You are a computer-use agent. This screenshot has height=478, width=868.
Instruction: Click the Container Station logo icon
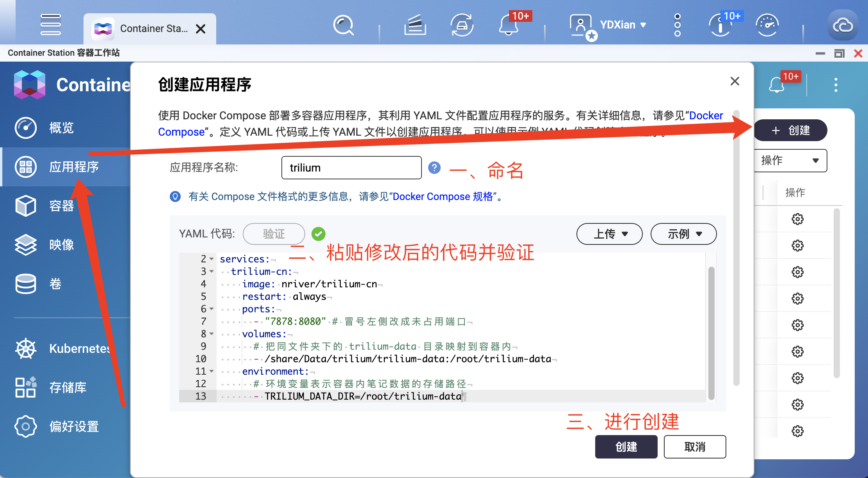[x=30, y=85]
